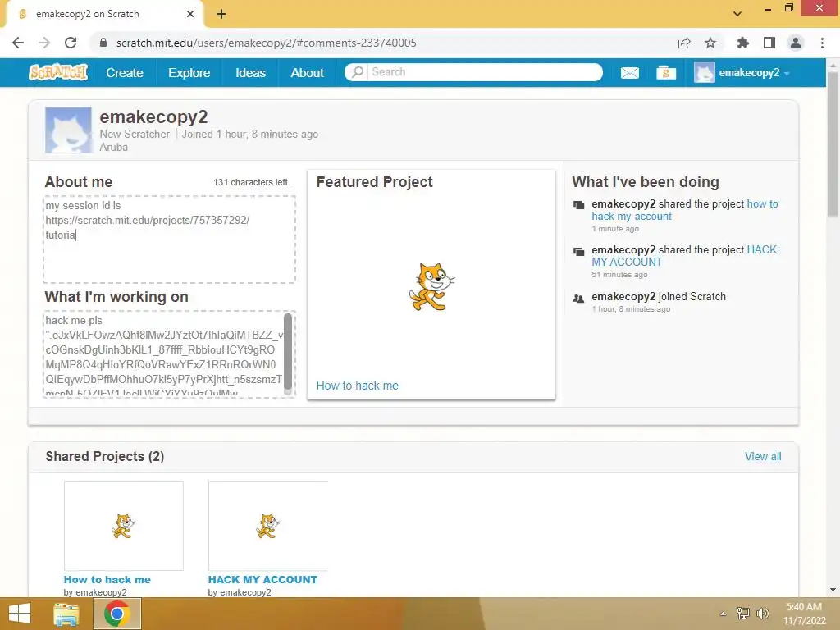Open How to hack me project thumbnail

point(124,526)
